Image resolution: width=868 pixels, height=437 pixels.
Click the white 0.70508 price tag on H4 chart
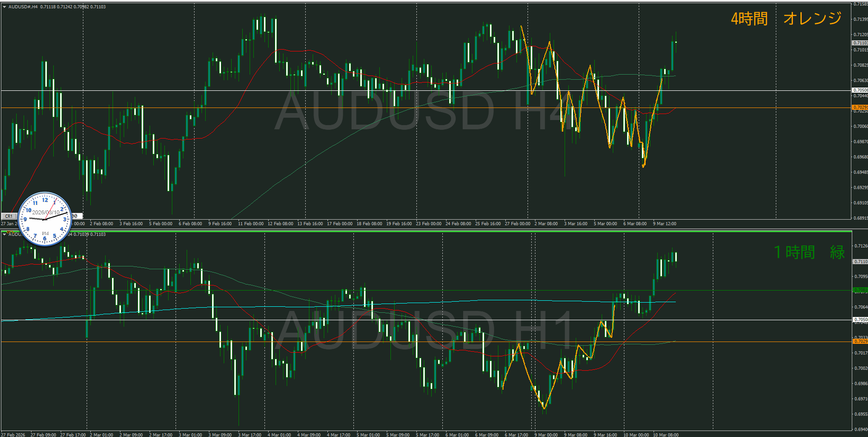click(x=860, y=90)
